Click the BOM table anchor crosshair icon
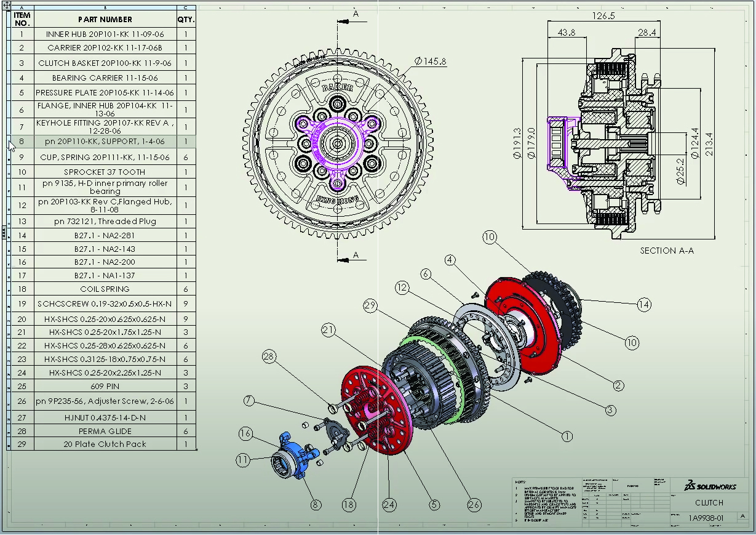 click(7, 6)
